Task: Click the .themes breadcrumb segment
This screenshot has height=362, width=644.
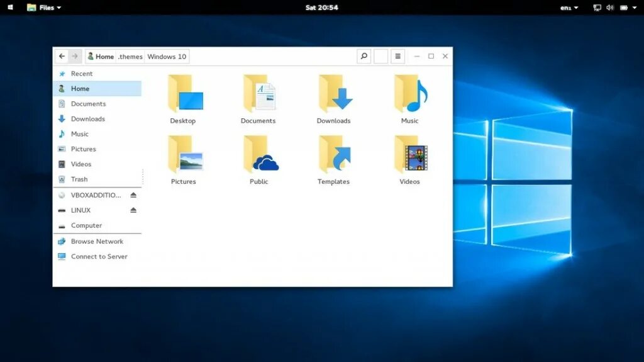Action: [130, 57]
